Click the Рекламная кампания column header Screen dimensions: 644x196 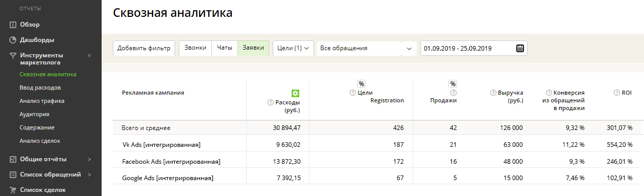coord(153,93)
